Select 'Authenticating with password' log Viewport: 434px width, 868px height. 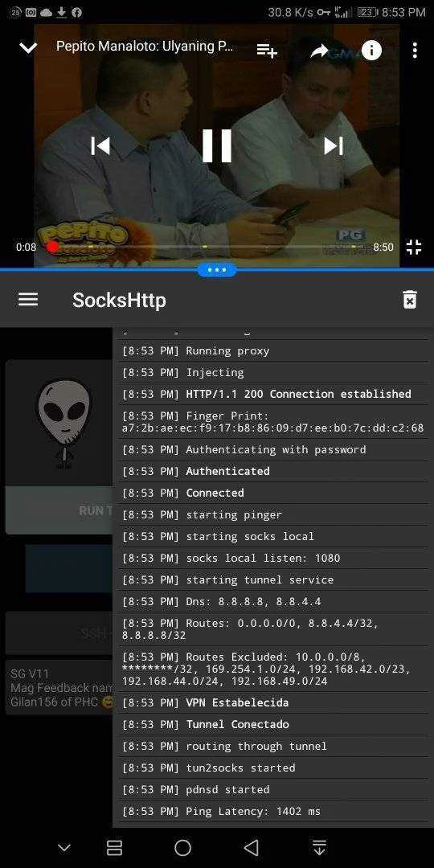click(273, 449)
